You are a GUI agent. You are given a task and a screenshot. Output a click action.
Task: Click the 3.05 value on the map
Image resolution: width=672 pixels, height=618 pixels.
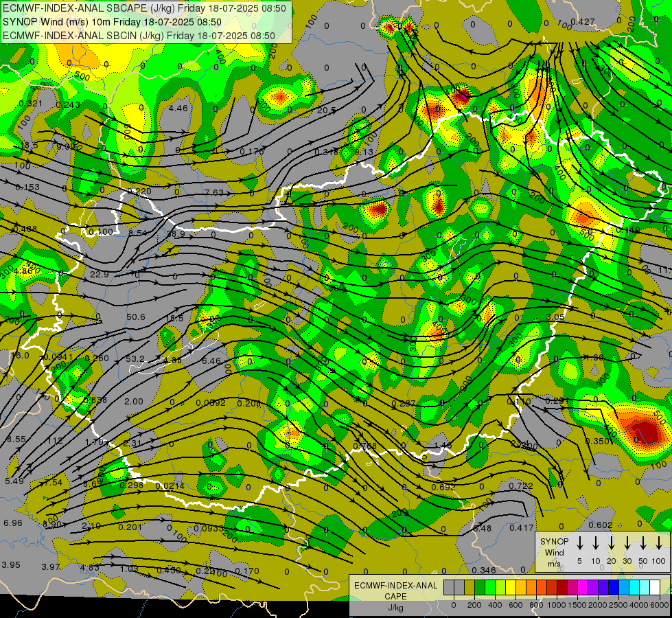[555, 317]
